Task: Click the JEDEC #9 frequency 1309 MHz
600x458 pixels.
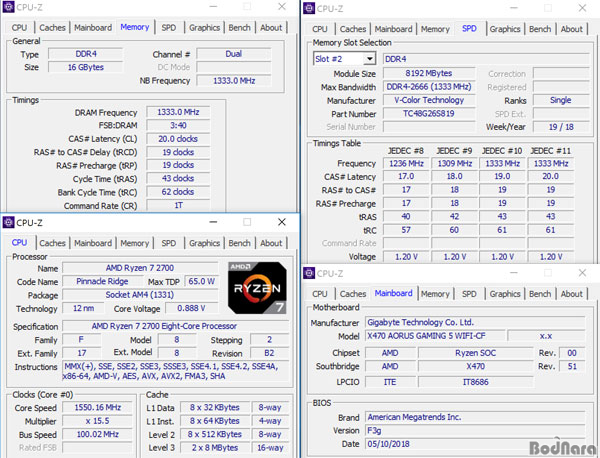Action: click(x=455, y=164)
